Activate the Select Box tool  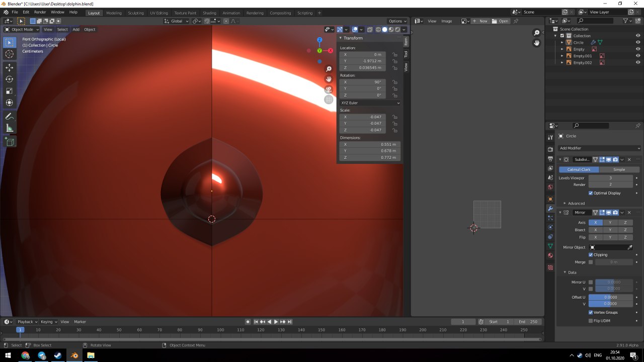[10, 42]
